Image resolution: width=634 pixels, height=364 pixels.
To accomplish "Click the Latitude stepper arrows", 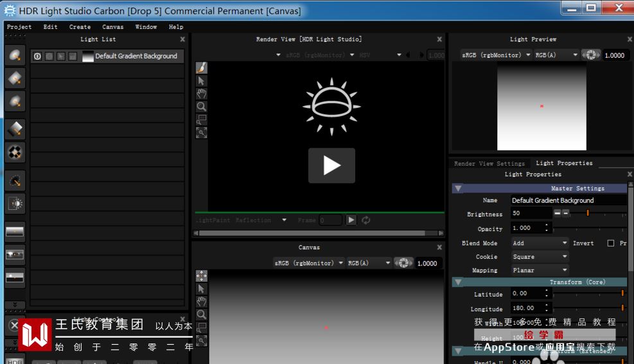I will 546,293.
